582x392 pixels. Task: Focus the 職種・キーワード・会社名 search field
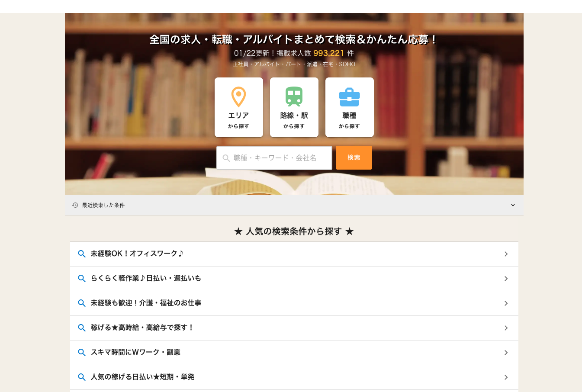tap(280, 158)
